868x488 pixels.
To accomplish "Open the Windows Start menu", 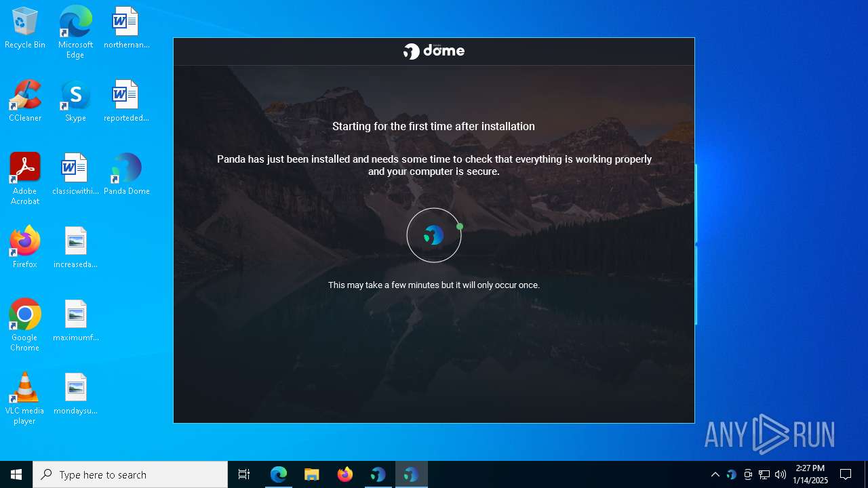I will pos(16,474).
